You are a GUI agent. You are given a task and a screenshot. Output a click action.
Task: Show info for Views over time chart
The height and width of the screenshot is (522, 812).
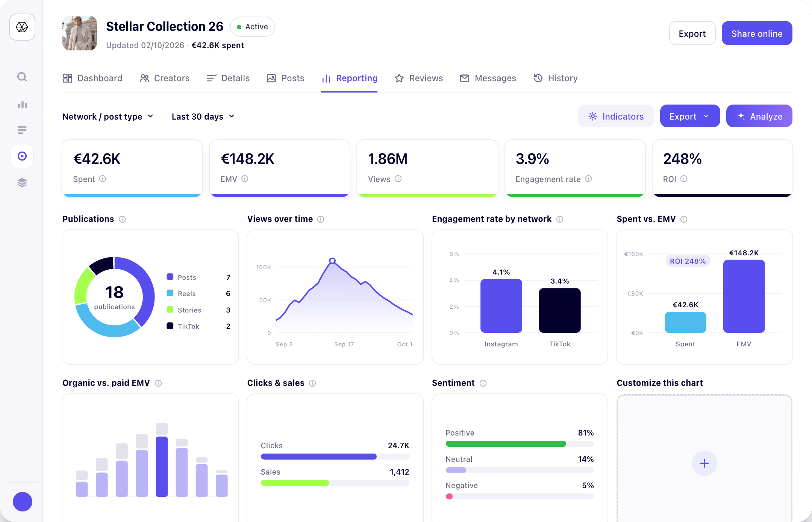[x=321, y=219]
